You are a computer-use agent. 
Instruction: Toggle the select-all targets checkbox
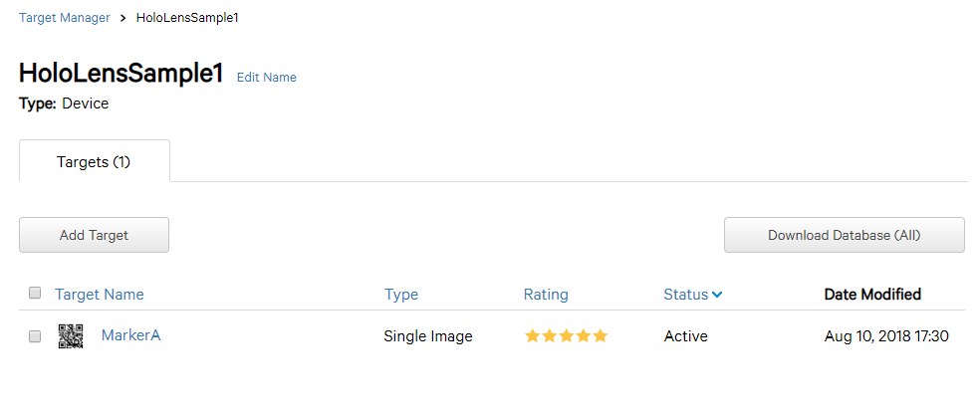click(x=35, y=294)
